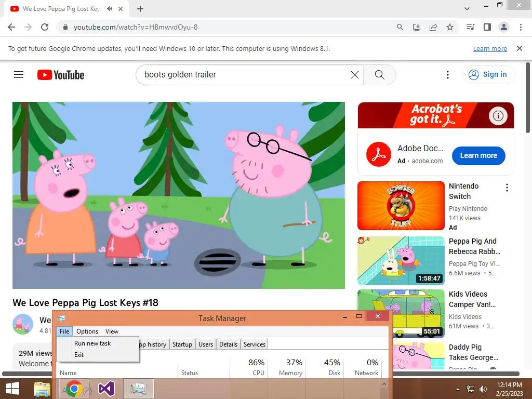The height and width of the screenshot is (399, 532).
Task: Open the media control icon in Chrome toolbar
Action: [471, 27]
